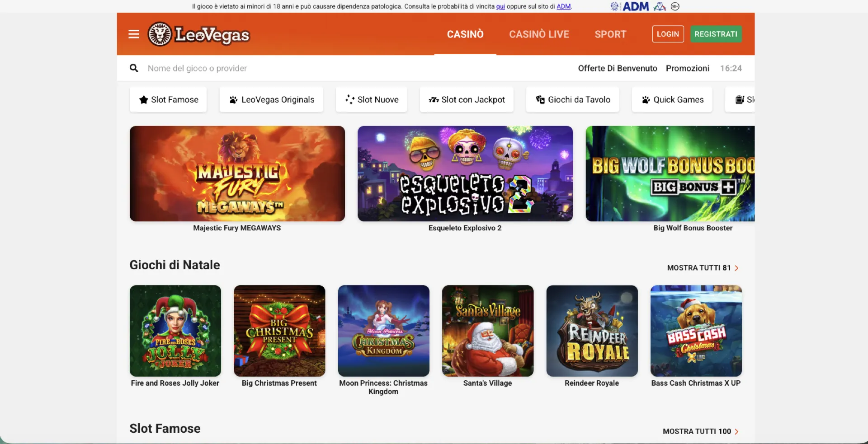Image resolution: width=868 pixels, height=444 pixels.
Task: Select the LeoVegas Originals category chip
Action: (271, 99)
